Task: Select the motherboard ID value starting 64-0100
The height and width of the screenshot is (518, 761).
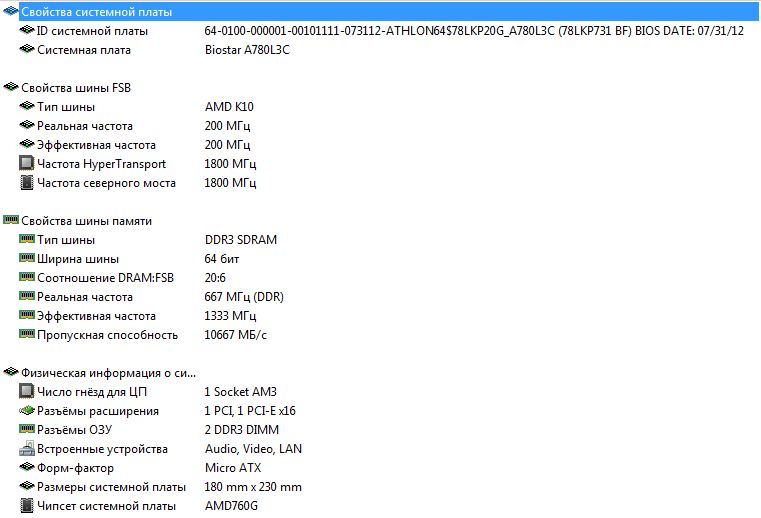Action: 474,31
